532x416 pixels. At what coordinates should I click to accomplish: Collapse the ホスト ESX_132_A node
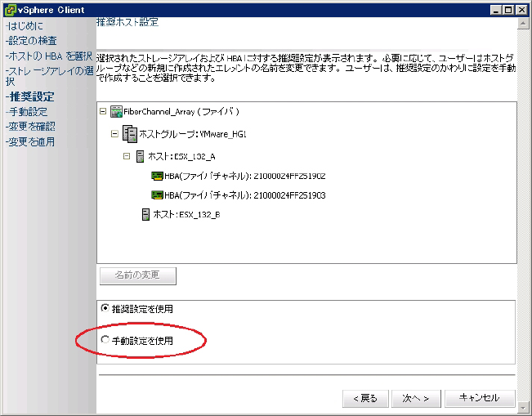tap(127, 156)
